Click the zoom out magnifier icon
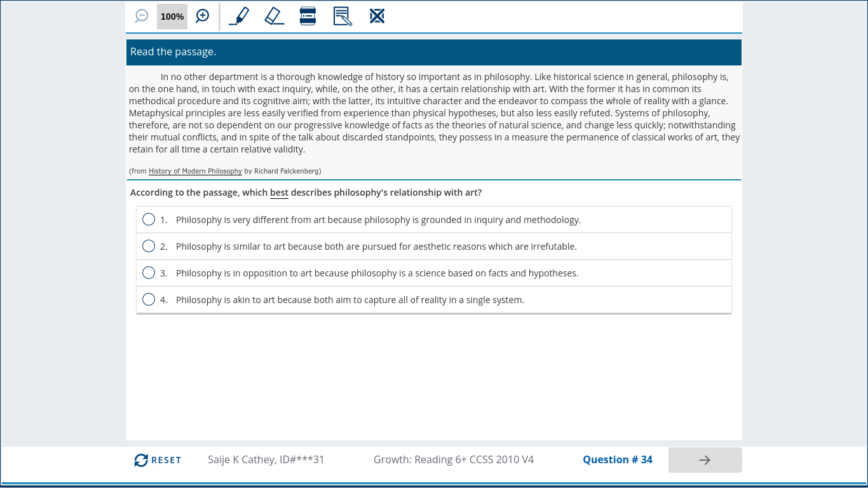 point(142,17)
